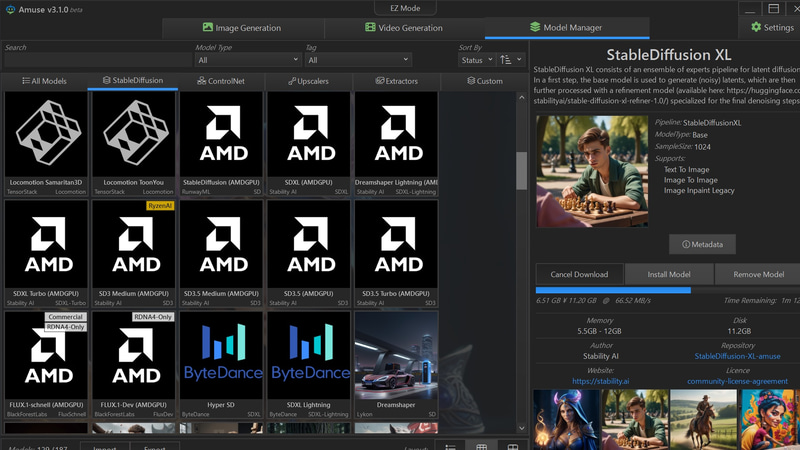Click the Memory value 5.5GB - 12GB
Image resolution: width=800 pixels, height=450 pixels.
pyautogui.click(x=599, y=331)
